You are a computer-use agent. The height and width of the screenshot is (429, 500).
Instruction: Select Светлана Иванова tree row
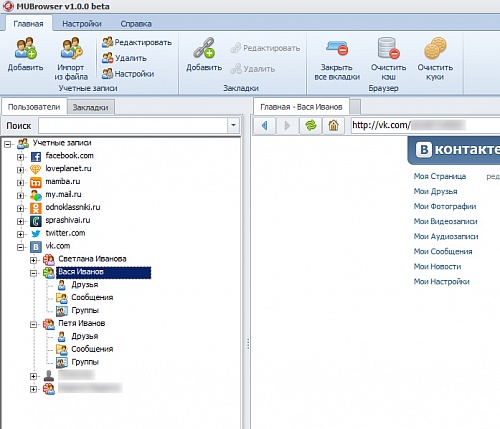click(92, 259)
